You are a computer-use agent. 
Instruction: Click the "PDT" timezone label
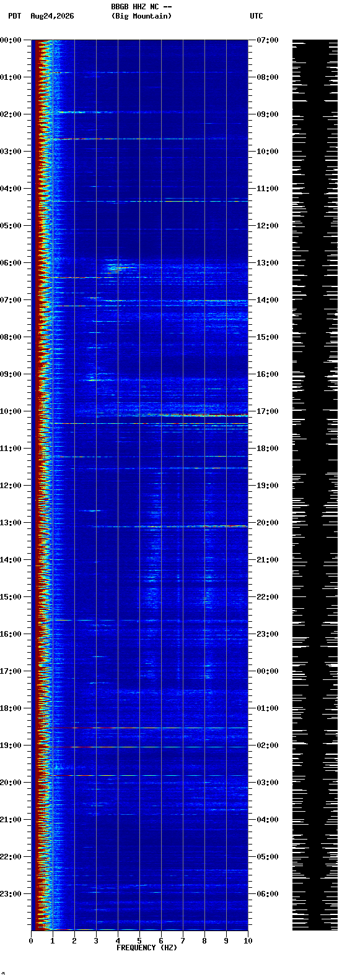pyautogui.click(x=14, y=16)
